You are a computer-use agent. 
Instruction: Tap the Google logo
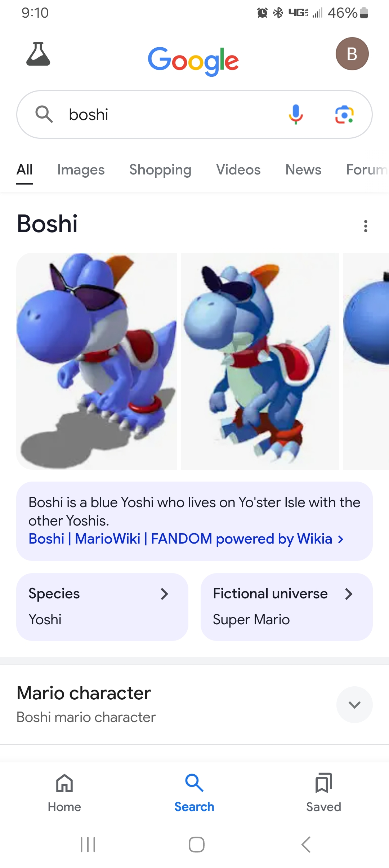tap(193, 61)
